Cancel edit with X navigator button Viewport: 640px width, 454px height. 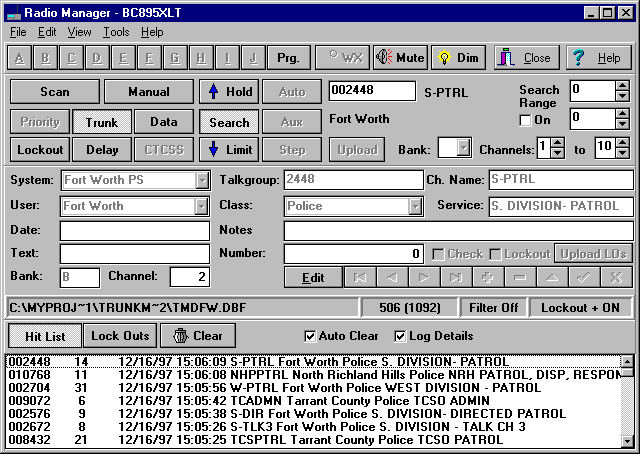(616, 278)
